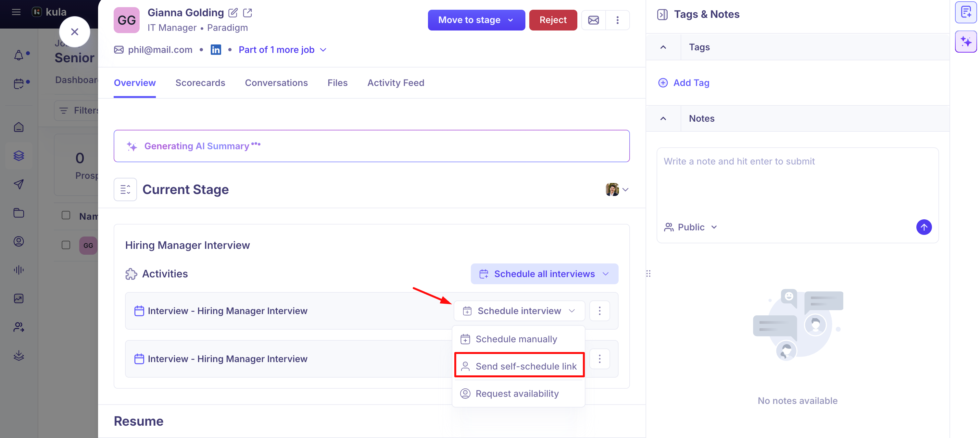Open the AI sparkle icon on right edge
980x438 pixels.
pyautogui.click(x=966, y=42)
